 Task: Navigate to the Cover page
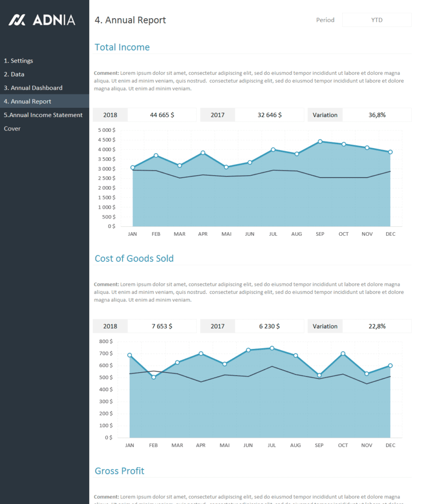[x=12, y=128]
